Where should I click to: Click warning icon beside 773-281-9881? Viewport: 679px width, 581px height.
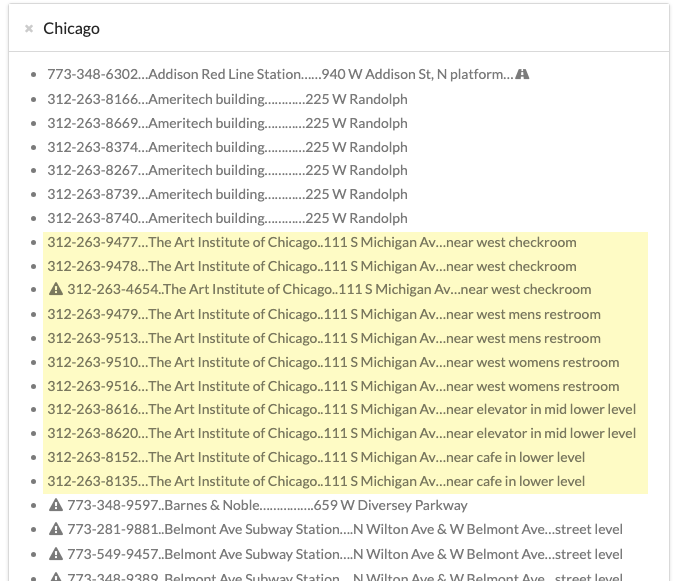pos(56,529)
